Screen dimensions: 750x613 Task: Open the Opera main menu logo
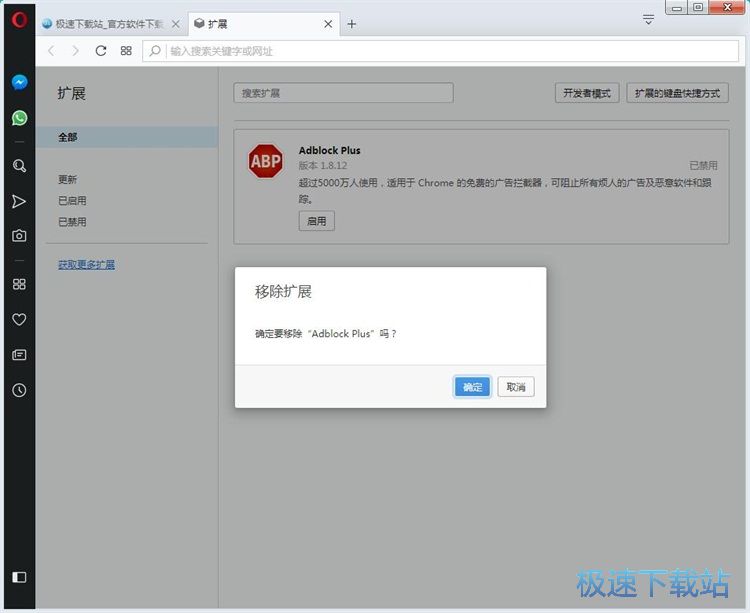pyautogui.click(x=19, y=20)
